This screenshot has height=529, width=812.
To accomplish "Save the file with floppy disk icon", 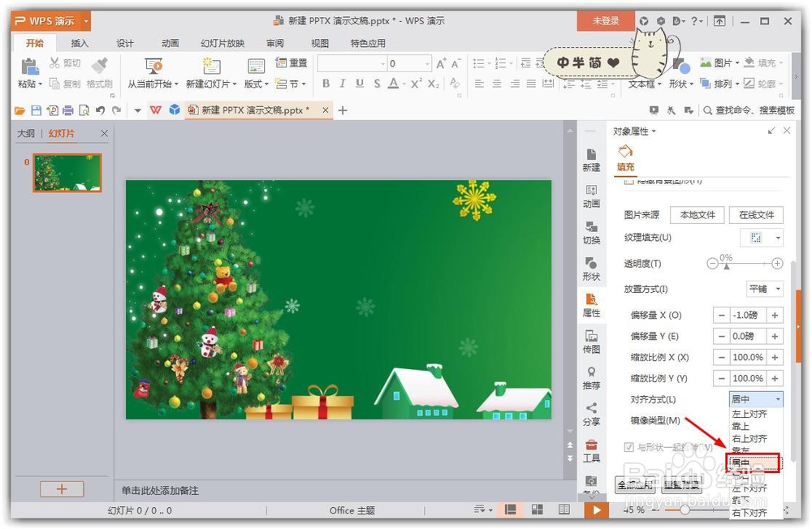I will click(x=36, y=110).
